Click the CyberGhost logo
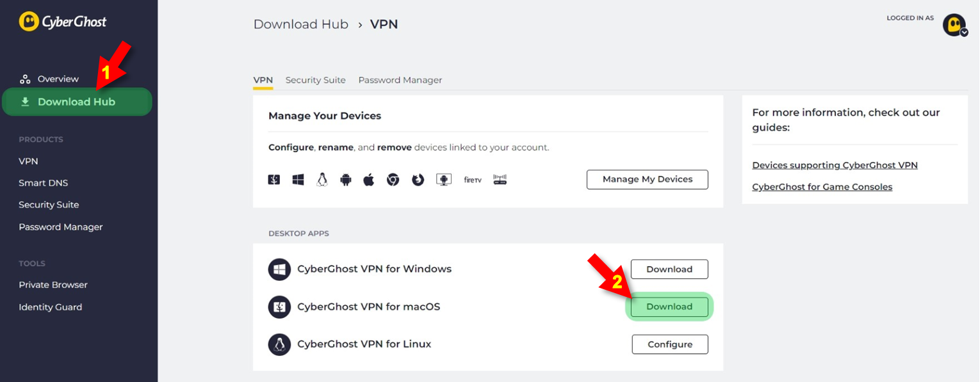 [x=63, y=22]
